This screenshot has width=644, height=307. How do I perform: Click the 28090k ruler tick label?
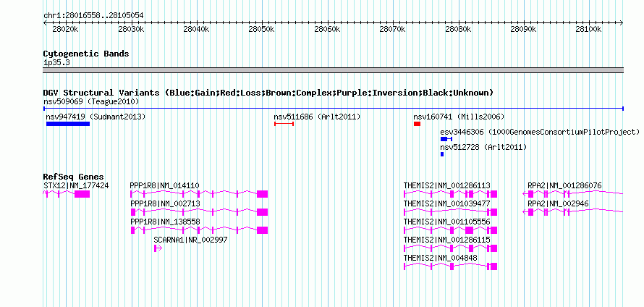(524, 30)
